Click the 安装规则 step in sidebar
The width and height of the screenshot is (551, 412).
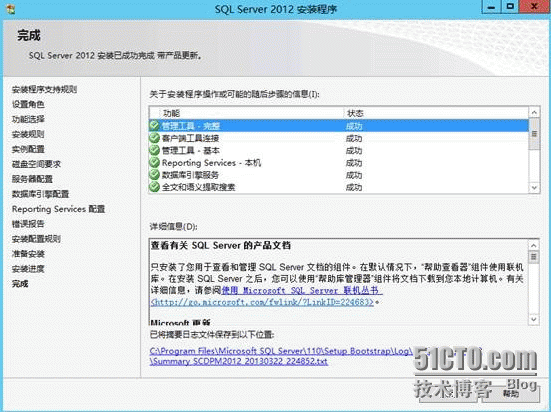28,134
